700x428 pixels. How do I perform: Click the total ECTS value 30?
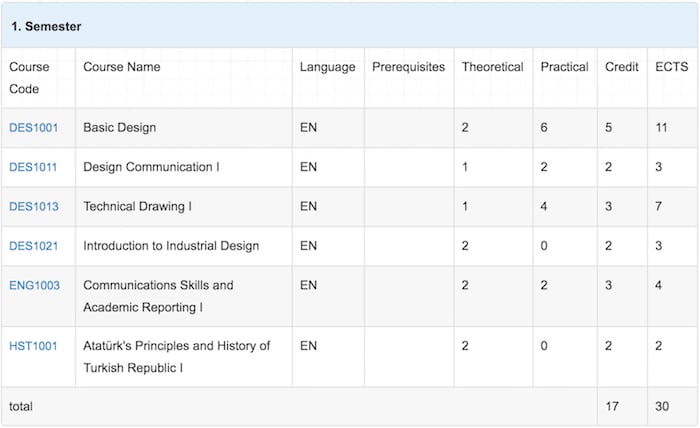(x=662, y=406)
